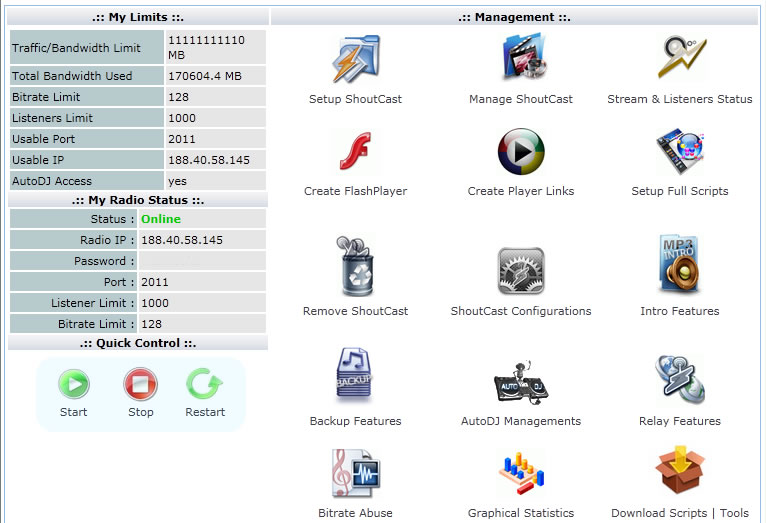Open the Setup ShoutCast icon
Viewport: 766px width, 523px height.
355,60
